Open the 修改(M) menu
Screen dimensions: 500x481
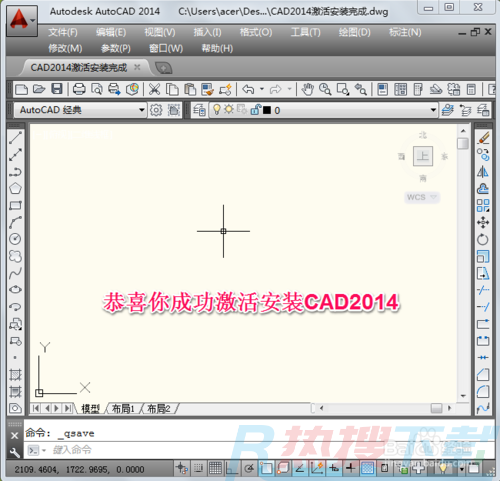[x=65, y=48]
